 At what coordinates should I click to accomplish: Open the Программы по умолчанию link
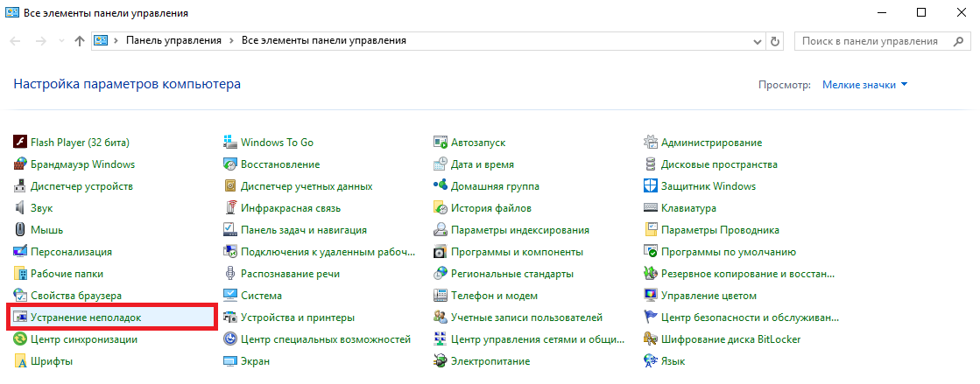(728, 252)
